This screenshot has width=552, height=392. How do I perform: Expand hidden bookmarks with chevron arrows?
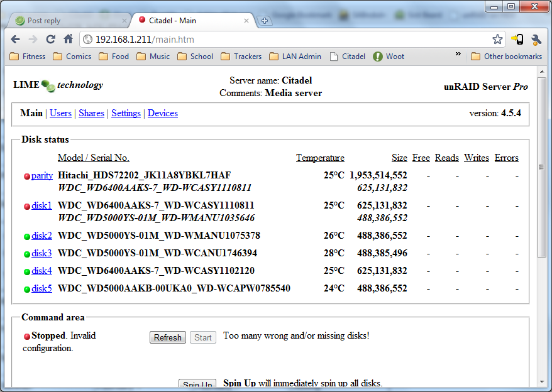(458, 54)
